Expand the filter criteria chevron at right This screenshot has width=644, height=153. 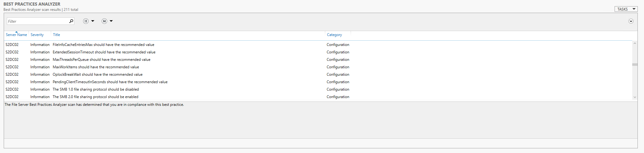click(631, 21)
